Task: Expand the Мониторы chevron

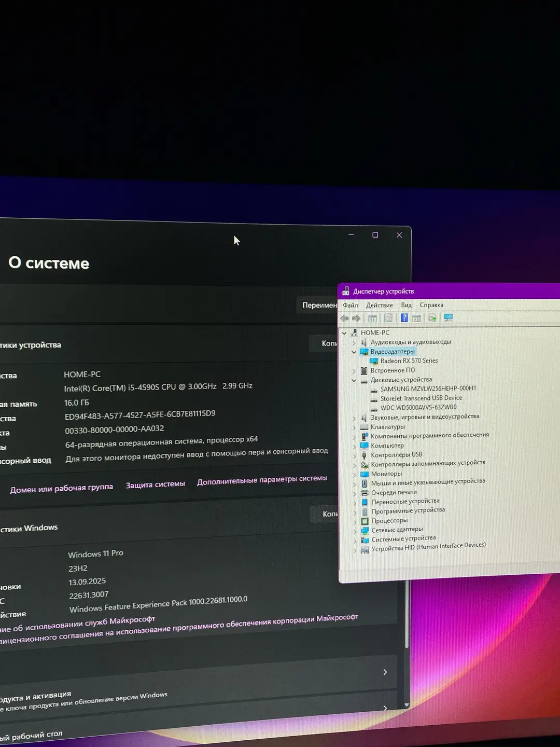Action: (355, 474)
